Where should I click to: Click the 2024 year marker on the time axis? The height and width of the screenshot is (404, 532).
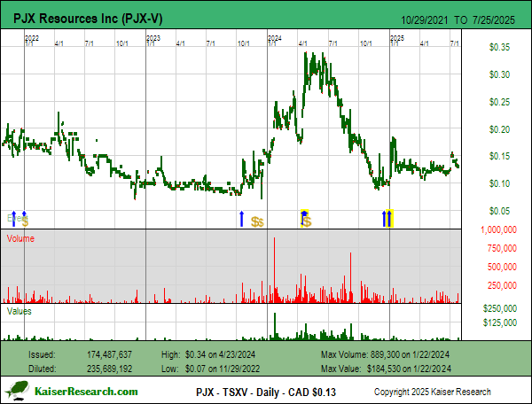point(275,38)
